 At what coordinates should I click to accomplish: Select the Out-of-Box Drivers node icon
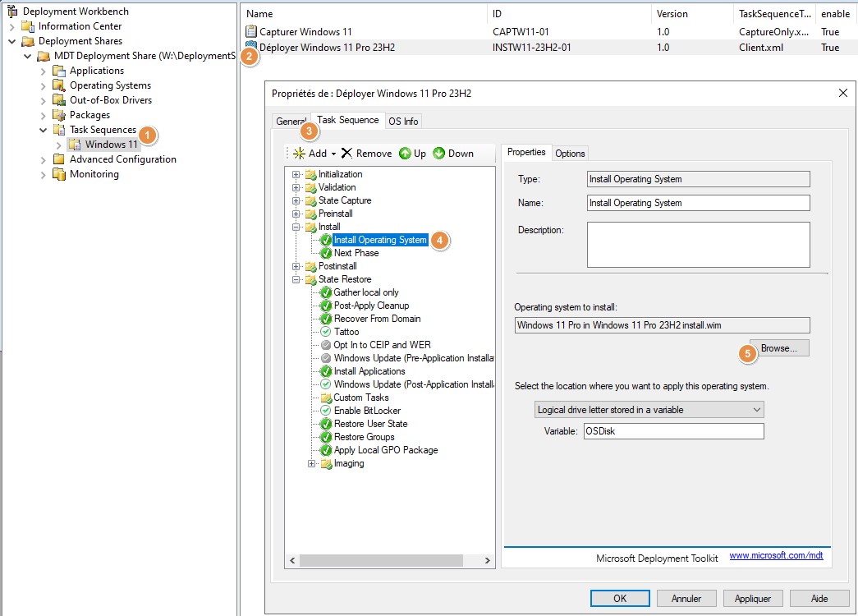pyautogui.click(x=59, y=100)
